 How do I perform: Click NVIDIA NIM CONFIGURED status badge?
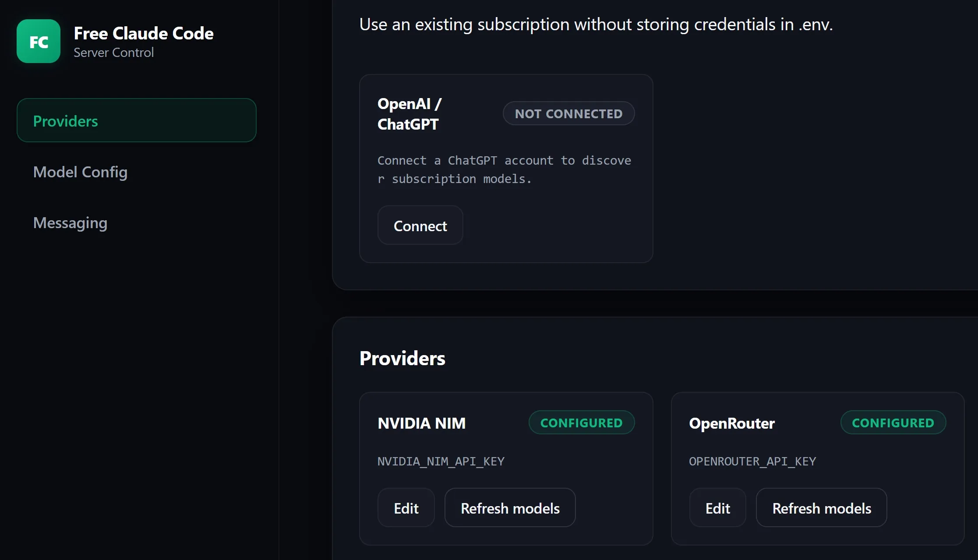pos(581,423)
